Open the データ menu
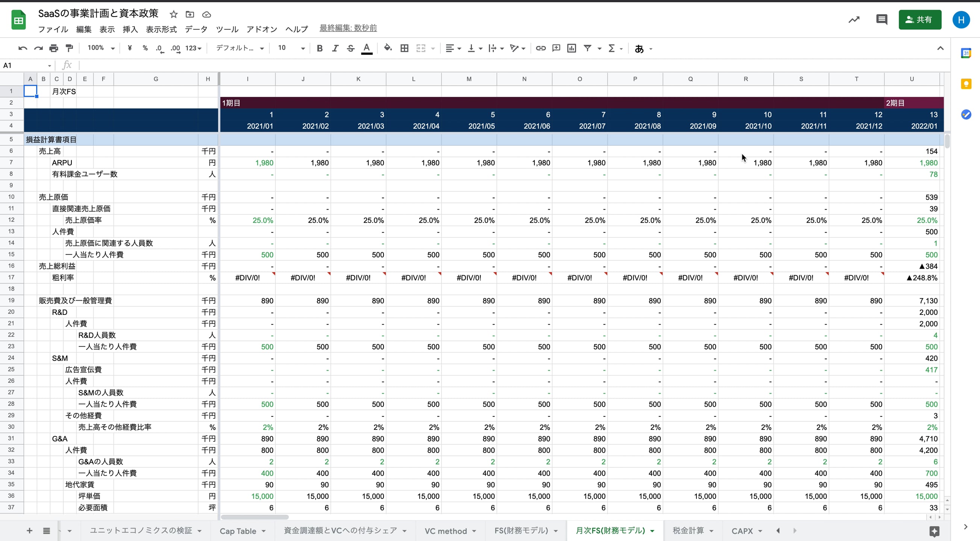Viewport: 980px width, 541px height. pos(196,29)
